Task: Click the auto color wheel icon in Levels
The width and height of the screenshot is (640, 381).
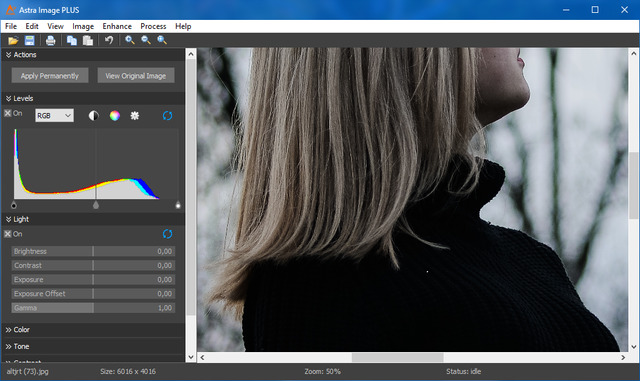Action: click(115, 116)
